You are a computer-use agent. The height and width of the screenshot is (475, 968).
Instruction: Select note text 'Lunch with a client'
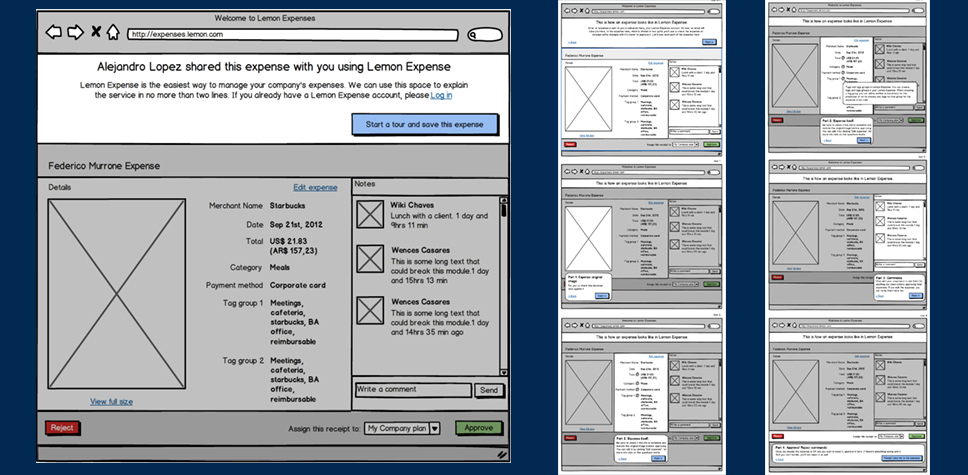pos(424,216)
